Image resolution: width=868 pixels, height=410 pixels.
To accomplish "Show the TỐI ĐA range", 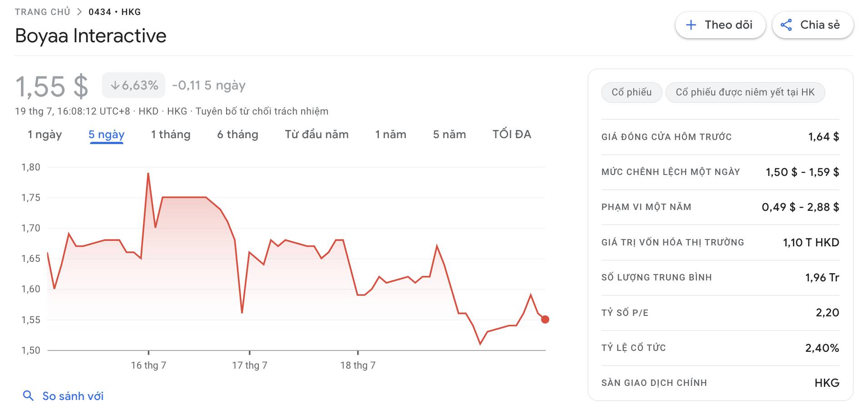I will [512, 135].
